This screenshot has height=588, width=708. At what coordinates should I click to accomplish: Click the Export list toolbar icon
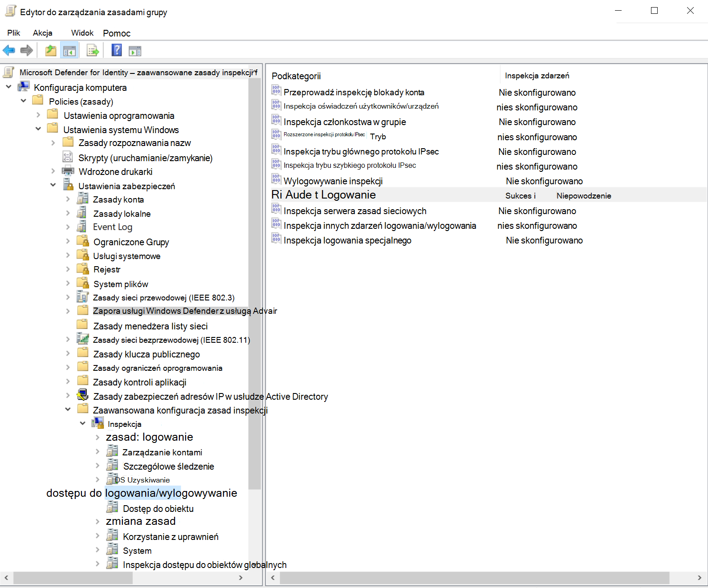(x=93, y=51)
